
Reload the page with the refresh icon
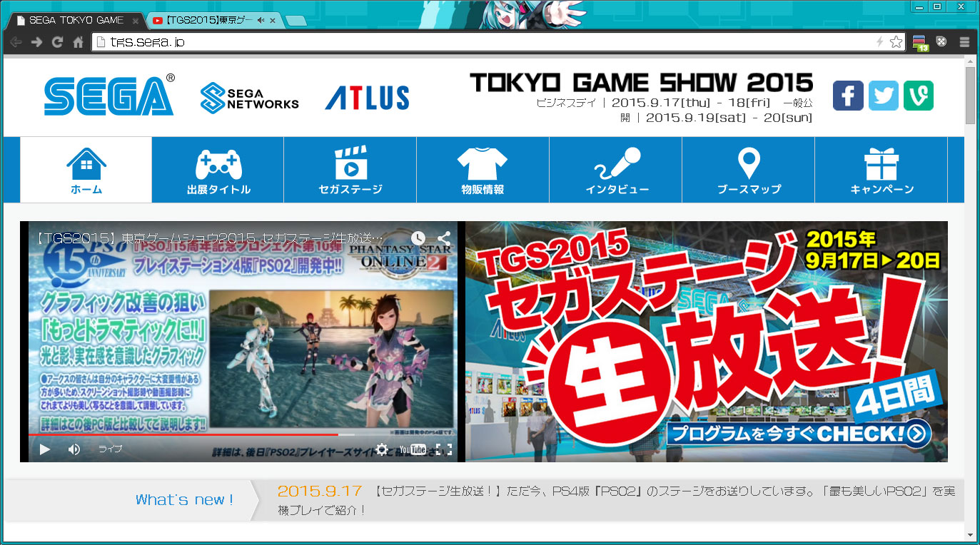tap(57, 42)
